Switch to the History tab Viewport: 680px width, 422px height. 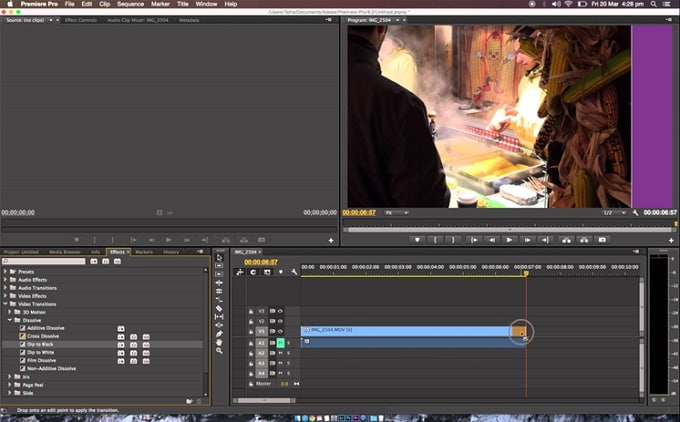[171, 252]
